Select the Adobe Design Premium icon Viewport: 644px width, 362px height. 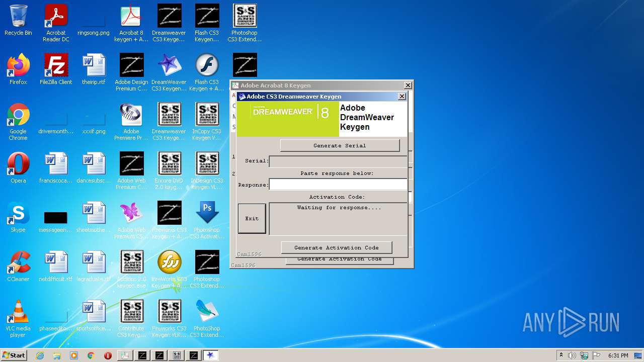pos(131,72)
